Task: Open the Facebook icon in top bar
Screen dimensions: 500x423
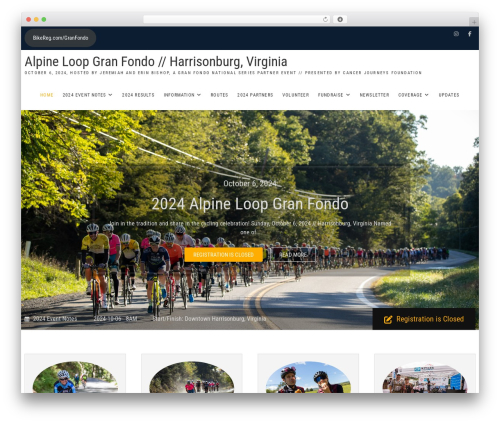Action: point(469,34)
